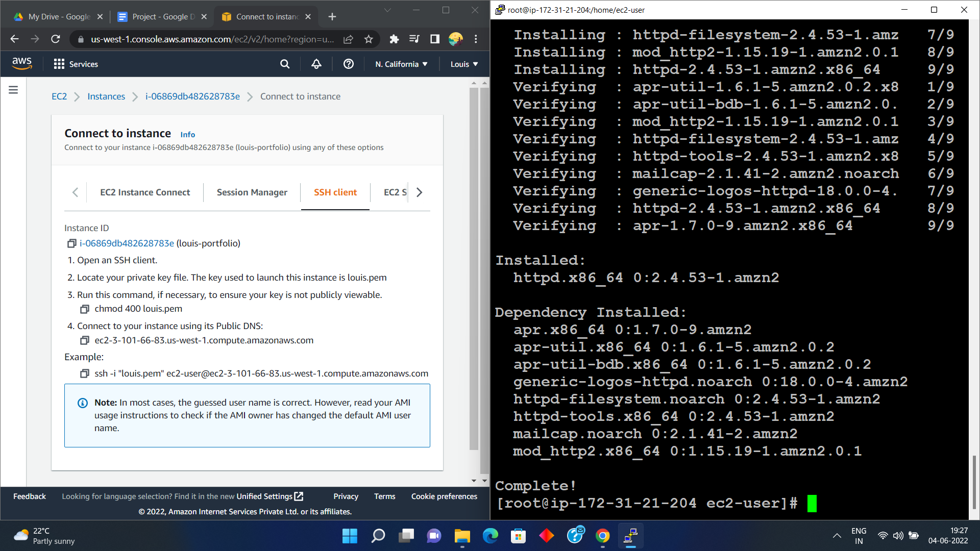This screenshot has width=980, height=551.
Task: Click the notifications bell icon
Action: (316, 64)
